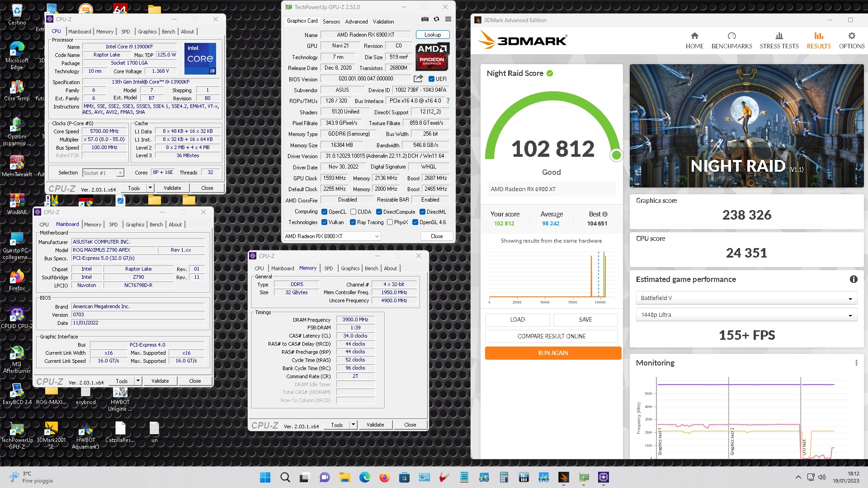
Task: Toggle the PhysX checkbox
Action: click(x=390, y=222)
